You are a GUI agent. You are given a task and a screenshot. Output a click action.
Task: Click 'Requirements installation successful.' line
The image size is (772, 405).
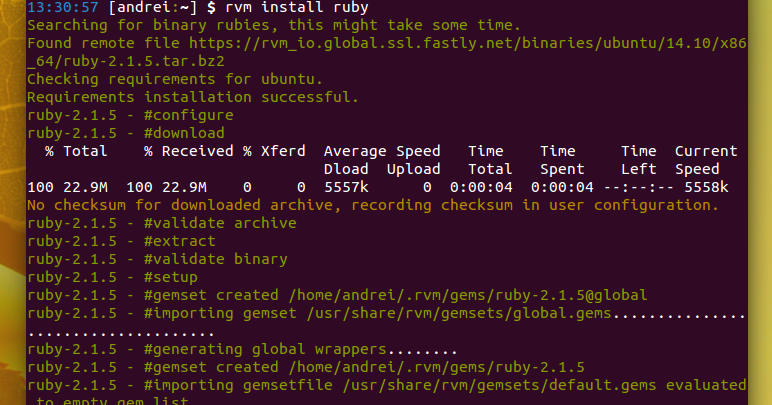193,97
